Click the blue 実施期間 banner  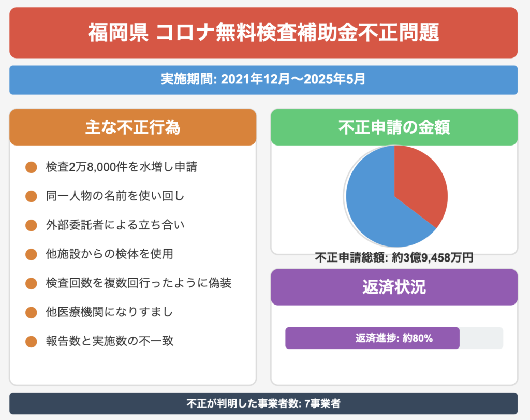pos(263,80)
